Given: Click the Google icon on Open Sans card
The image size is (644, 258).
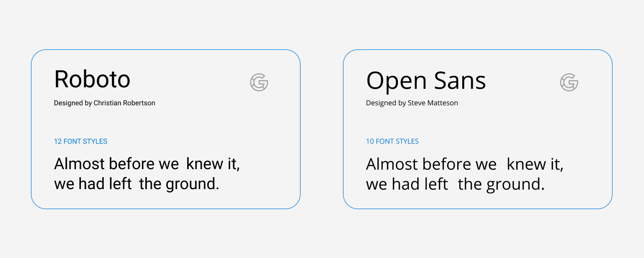Looking at the screenshot, I should click(569, 82).
